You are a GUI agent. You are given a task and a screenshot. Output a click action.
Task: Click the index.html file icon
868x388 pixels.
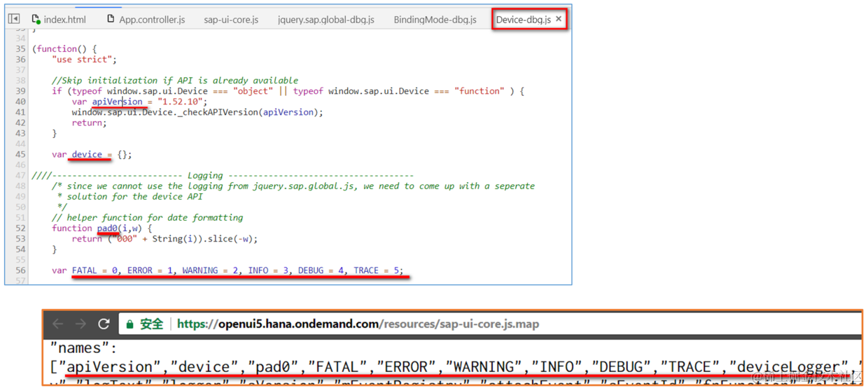(36, 20)
